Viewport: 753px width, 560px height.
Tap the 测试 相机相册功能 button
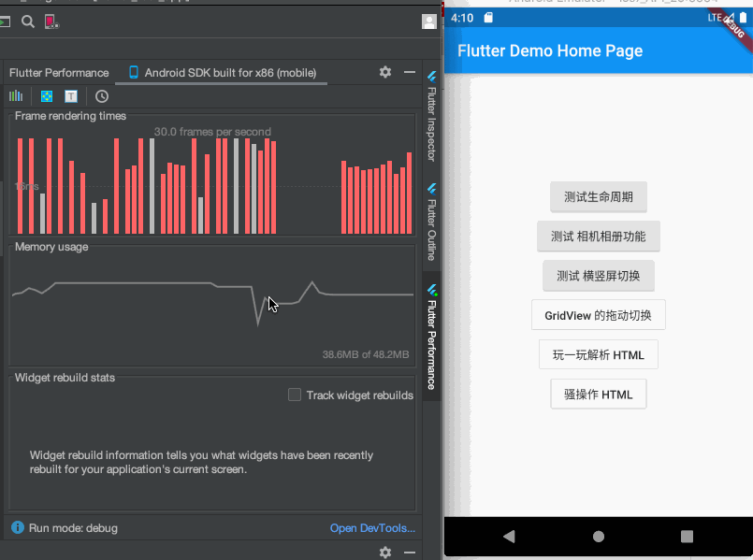click(599, 237)
